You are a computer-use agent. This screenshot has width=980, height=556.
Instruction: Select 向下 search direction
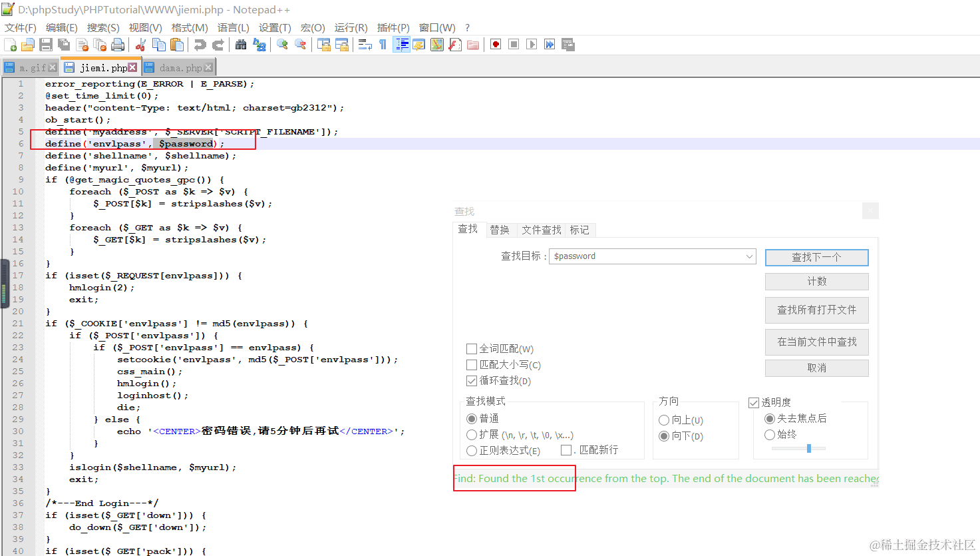664,436
